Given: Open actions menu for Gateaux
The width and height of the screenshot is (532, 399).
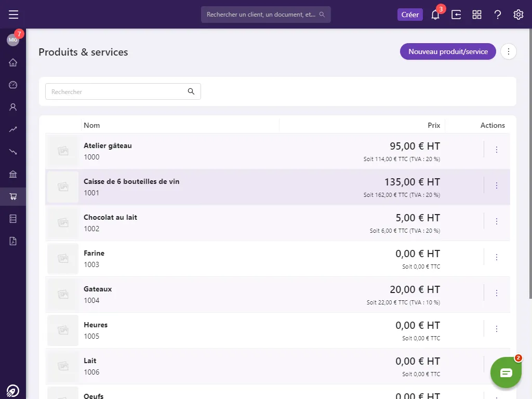Looking at the screenshot, I should (496, 293).
